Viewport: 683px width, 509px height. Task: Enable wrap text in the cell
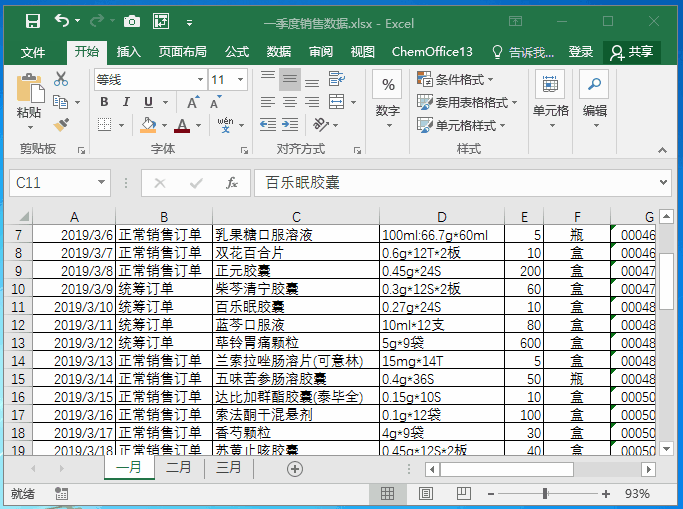pyautogui.click(x=336, y=79)
